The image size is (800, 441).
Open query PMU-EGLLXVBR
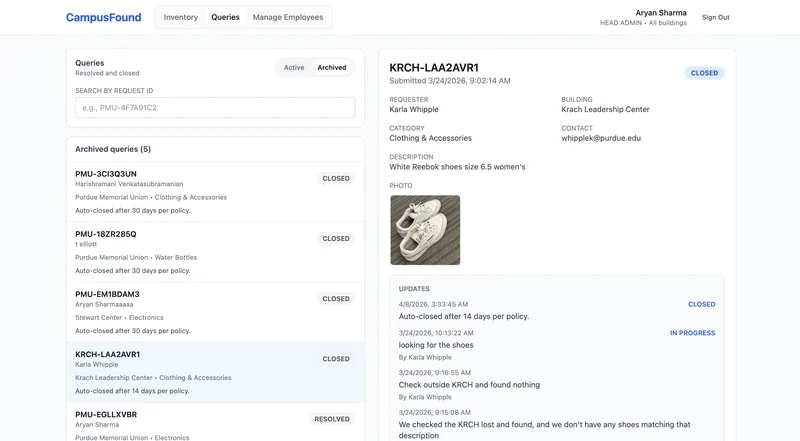[x=215, y=423]
